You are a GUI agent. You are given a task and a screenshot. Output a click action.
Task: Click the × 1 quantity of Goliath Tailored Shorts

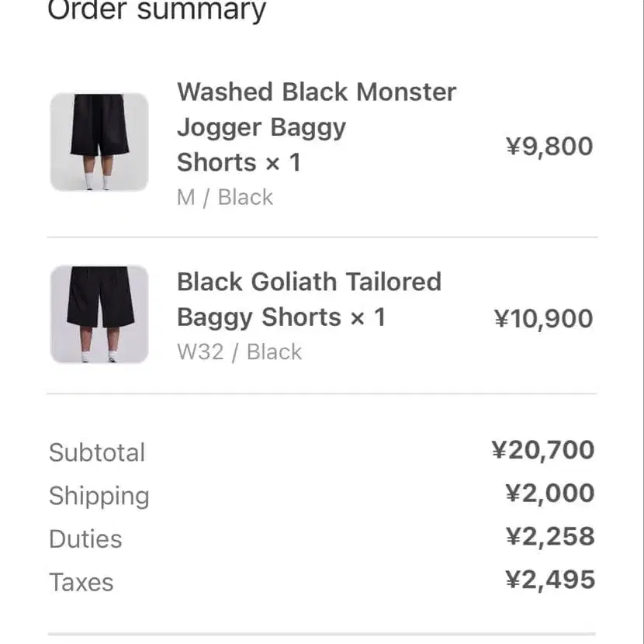[x=367, y=317]
